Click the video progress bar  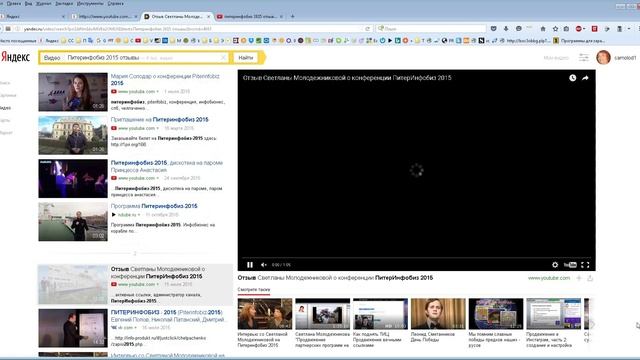(x=416, y=258)
